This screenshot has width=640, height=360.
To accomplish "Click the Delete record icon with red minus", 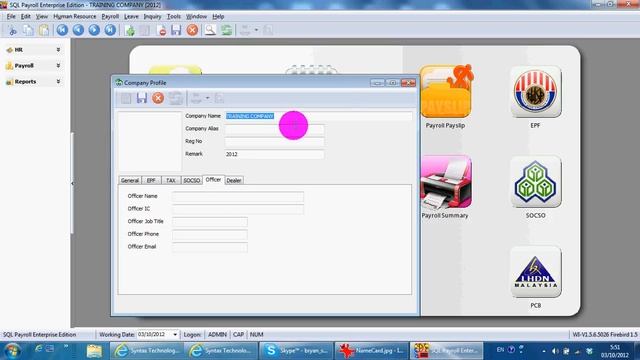I will click(x=161, y=30).
